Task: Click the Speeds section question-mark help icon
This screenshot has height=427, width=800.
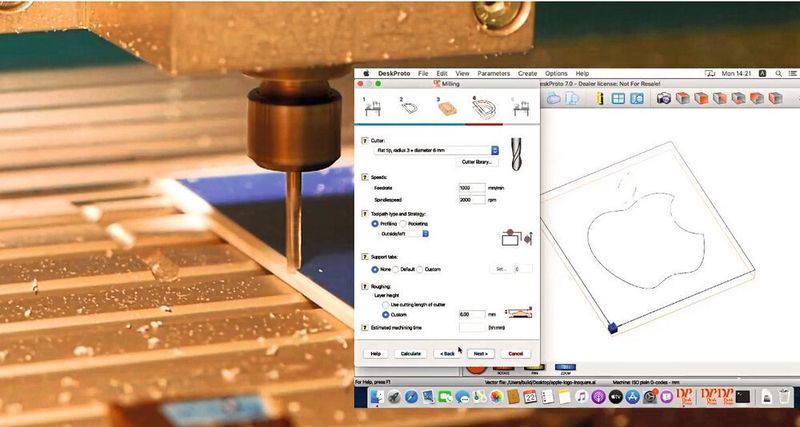Action: (x=364, y=177)
